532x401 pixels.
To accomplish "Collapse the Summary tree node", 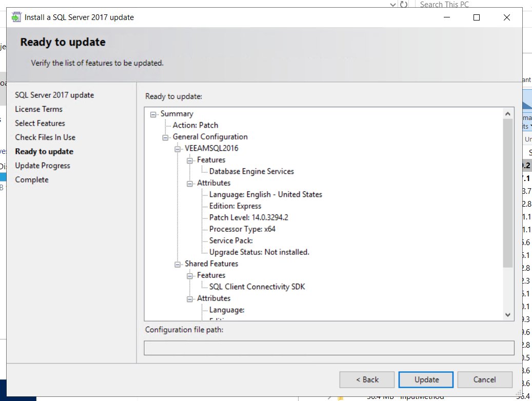I will point(153,115).
